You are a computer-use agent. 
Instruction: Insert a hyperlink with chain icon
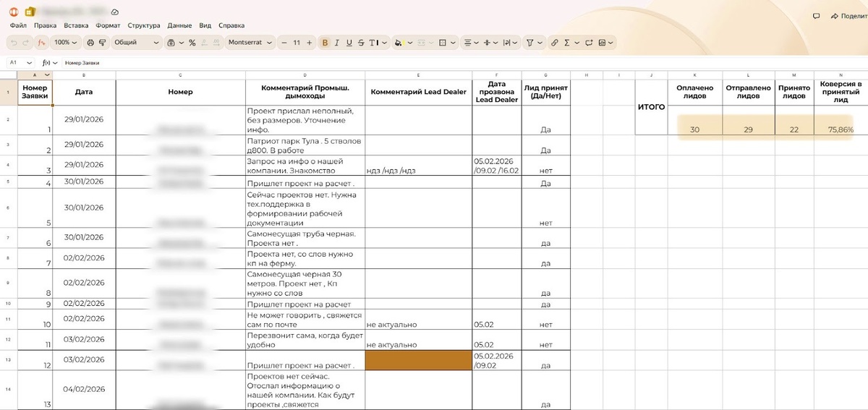tap(554, 43)
